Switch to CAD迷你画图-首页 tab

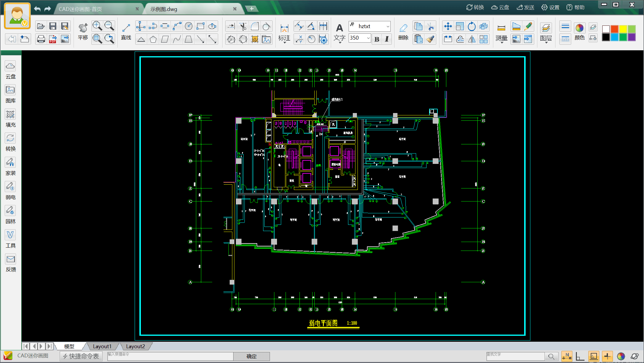pos(80,9)
